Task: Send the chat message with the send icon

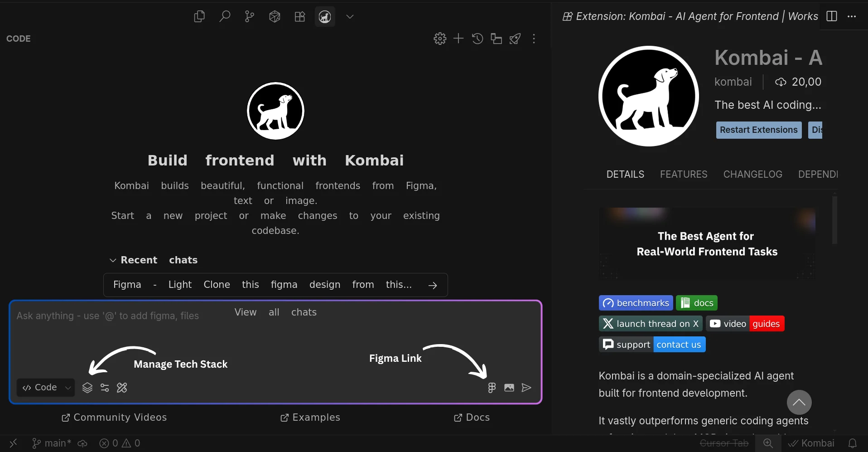Action: (526, 388)
